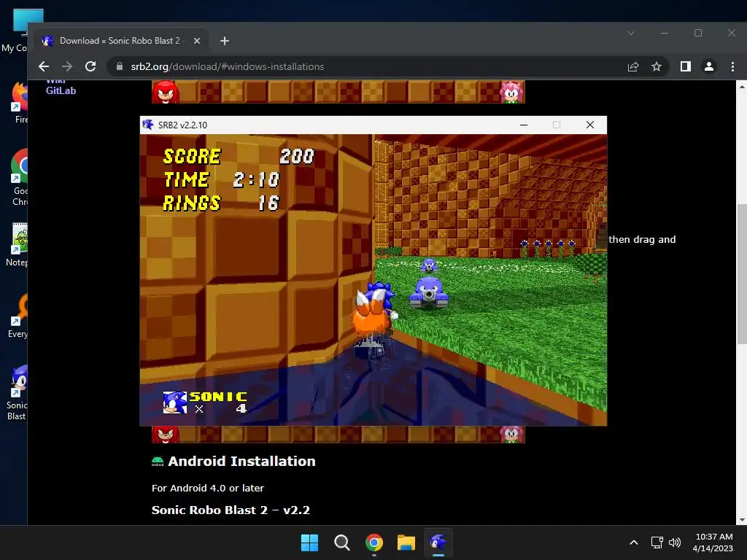Open the Chrome profile icon

pyautogui.click(x=709, y=66)
